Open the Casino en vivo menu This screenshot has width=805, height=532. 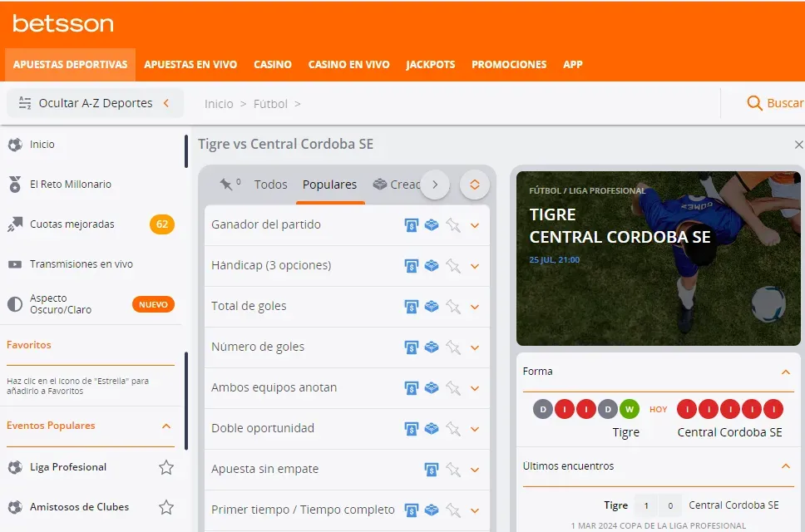click(348, 64)
